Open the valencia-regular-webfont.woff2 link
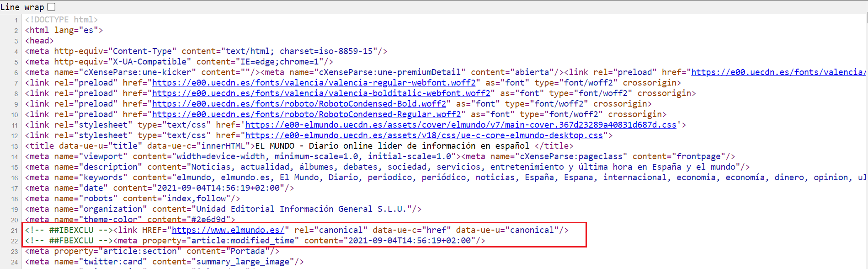868x269 pixels. (314, 83)
